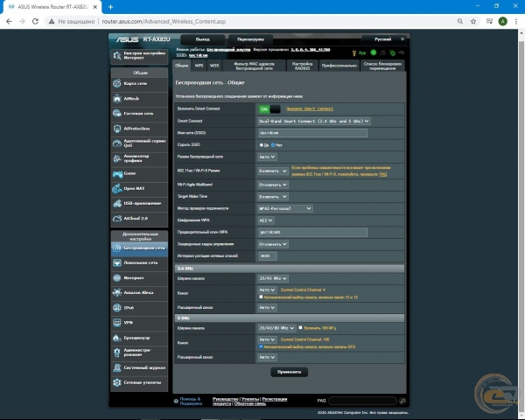Click the WPA pre-shared key field
525x420 pixels.
312,232
